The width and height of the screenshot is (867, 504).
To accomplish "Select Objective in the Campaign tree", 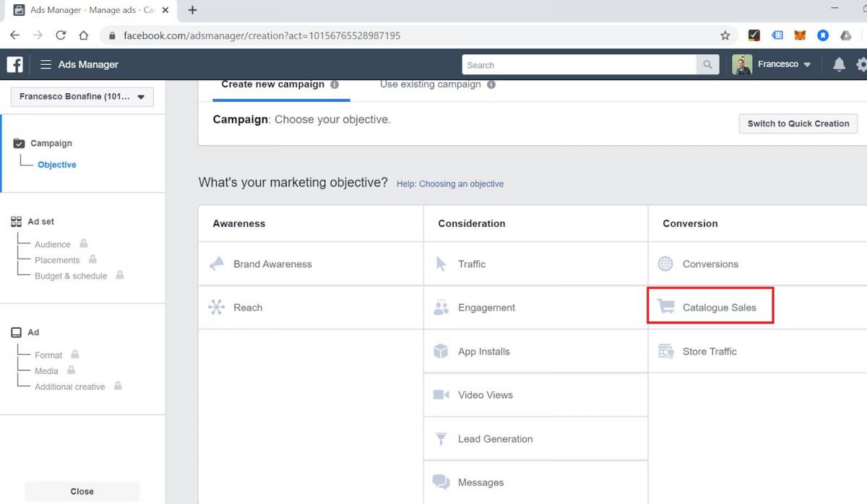I will point(57,165).
